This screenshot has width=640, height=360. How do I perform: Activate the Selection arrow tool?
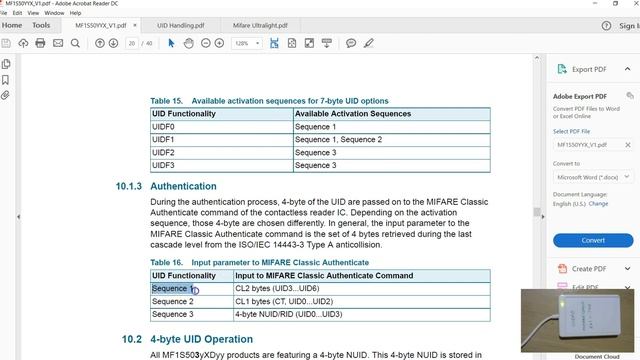point(171,43)
